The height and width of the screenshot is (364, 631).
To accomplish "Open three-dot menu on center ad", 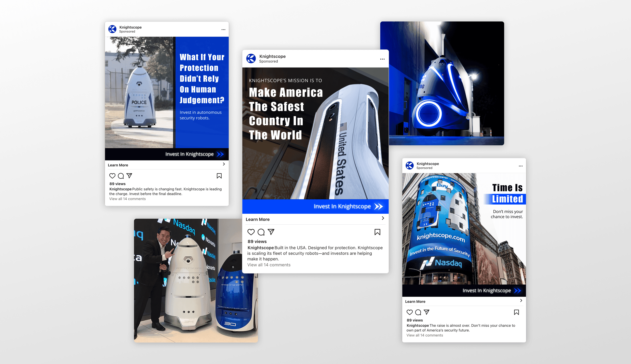I will click(382, 59).
